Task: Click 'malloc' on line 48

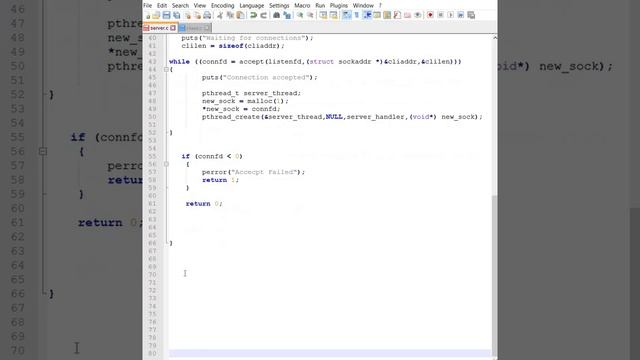Action: pos(260,101)
